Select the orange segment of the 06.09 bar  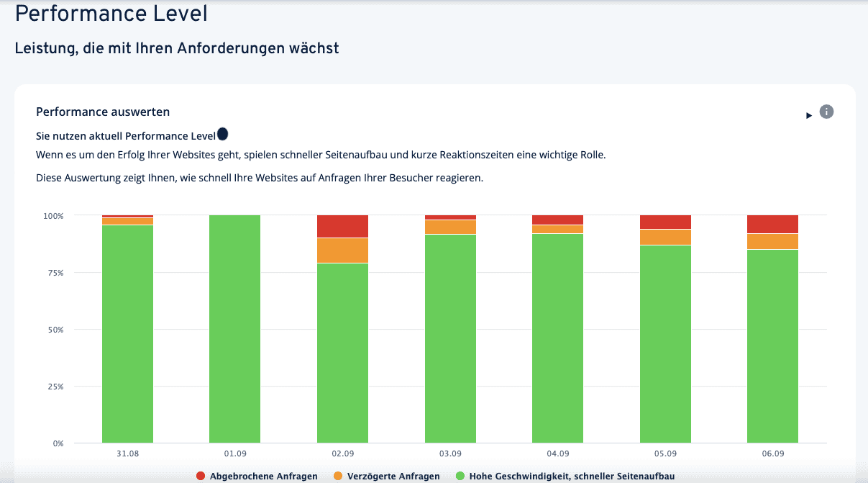(772, 241)
